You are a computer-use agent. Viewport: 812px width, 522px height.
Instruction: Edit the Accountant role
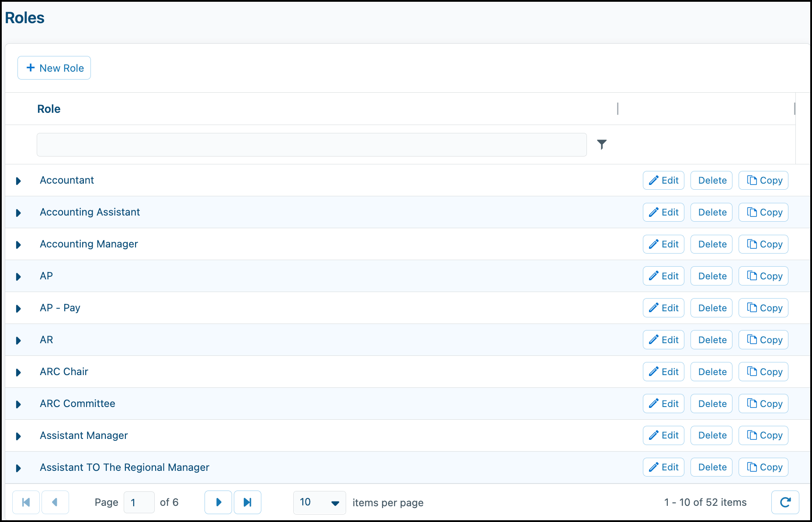[x=663, y=181]
